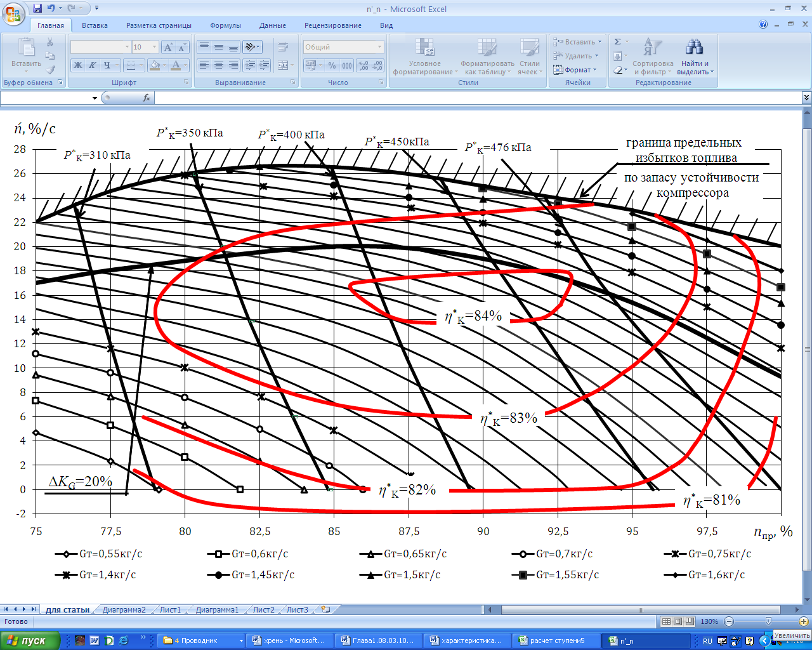Open Условное форматирование menu
This screenshot has width=812, height=650.
(x=424, y=56)
